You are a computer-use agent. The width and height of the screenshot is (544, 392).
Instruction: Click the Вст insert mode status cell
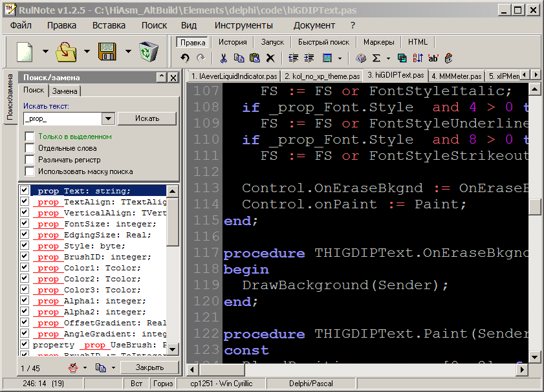[x=136, y=384]
